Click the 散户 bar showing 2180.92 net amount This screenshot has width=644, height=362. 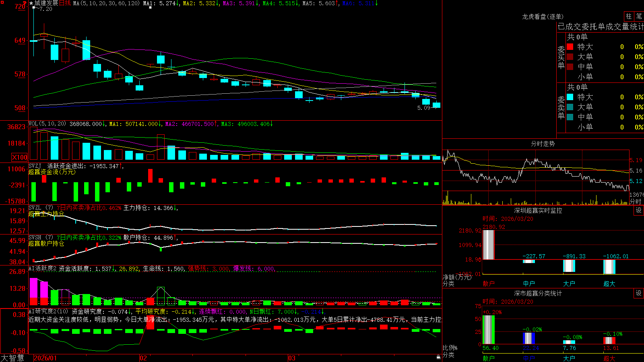(x=488, y=245)
